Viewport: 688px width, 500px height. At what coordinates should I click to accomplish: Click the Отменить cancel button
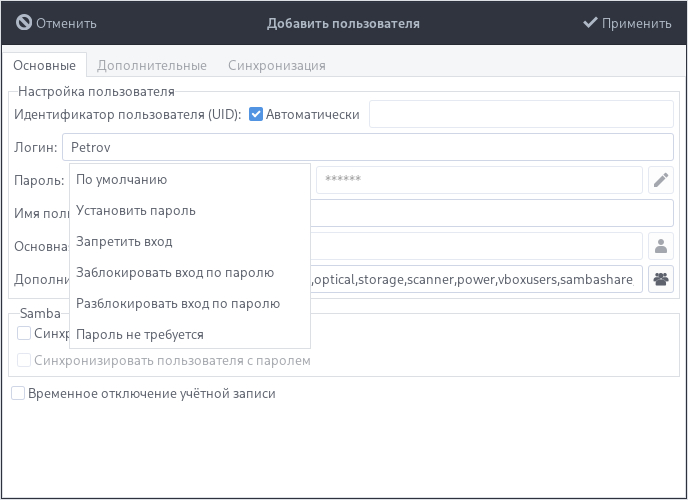57,22
